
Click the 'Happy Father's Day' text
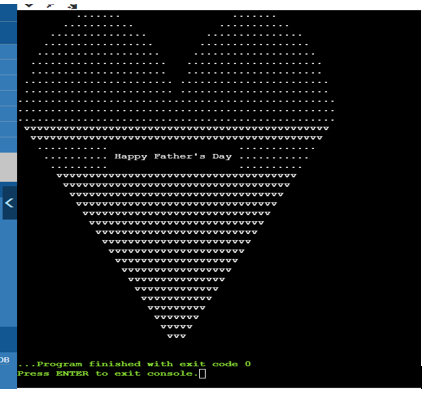point(173,157)
